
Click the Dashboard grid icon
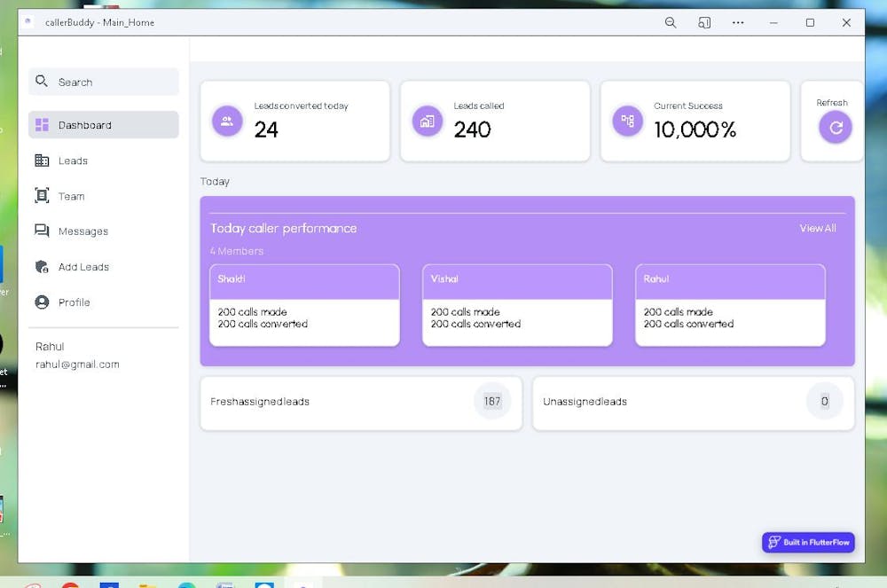(x=42, y=125)
